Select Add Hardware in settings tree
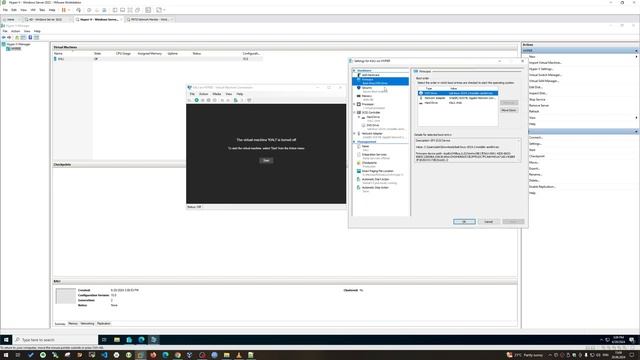This screenshot has height=360, width=640. pos(370,75)
